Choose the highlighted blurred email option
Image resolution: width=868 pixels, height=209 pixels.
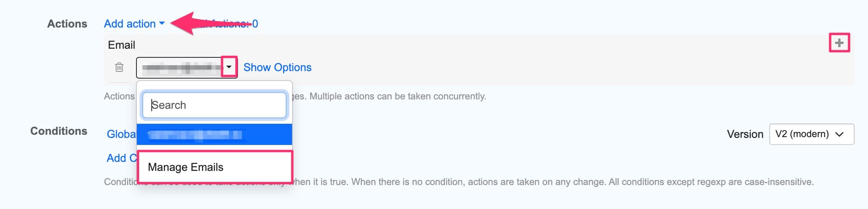[x=214, y=135]
